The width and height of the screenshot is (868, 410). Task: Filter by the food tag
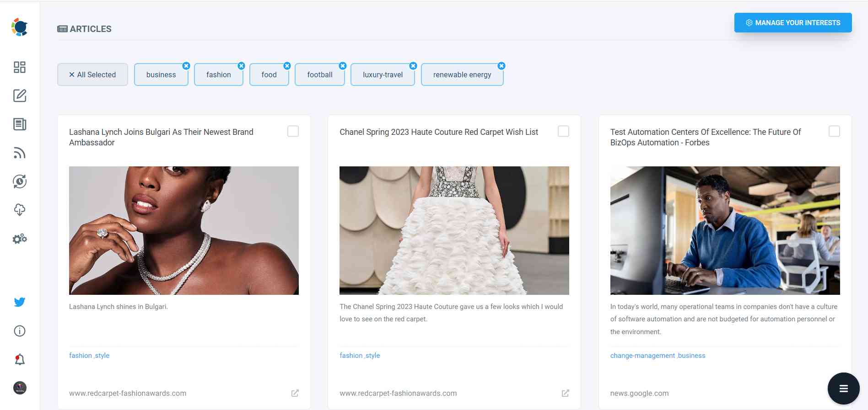(269, 75)
